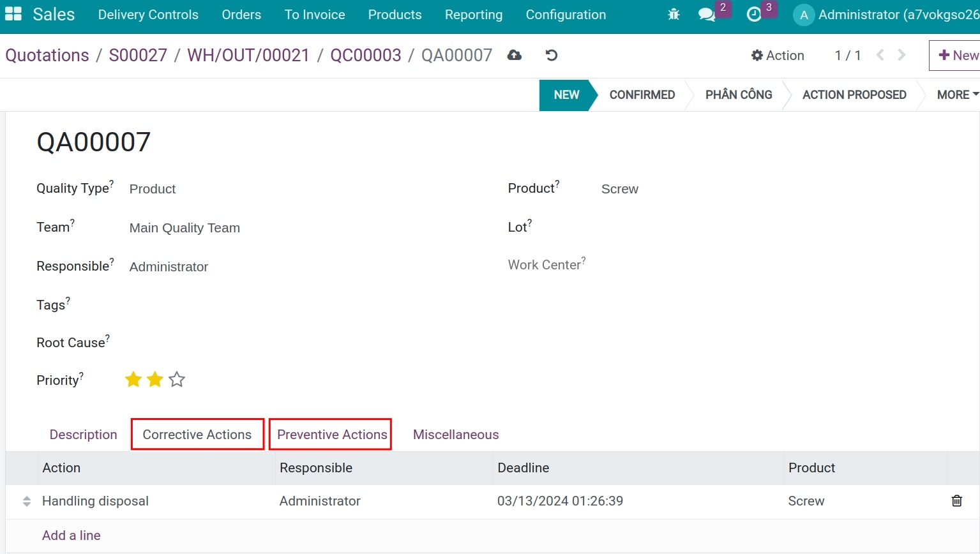Open the Action gear menu
980x554 pixels.
click(x=778, y=56)
